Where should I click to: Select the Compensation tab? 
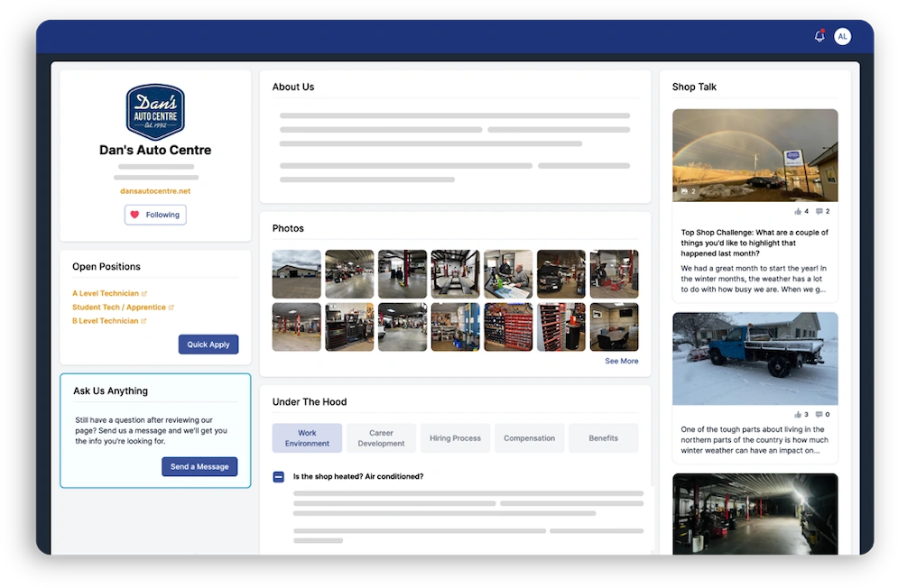pos(529,438)
